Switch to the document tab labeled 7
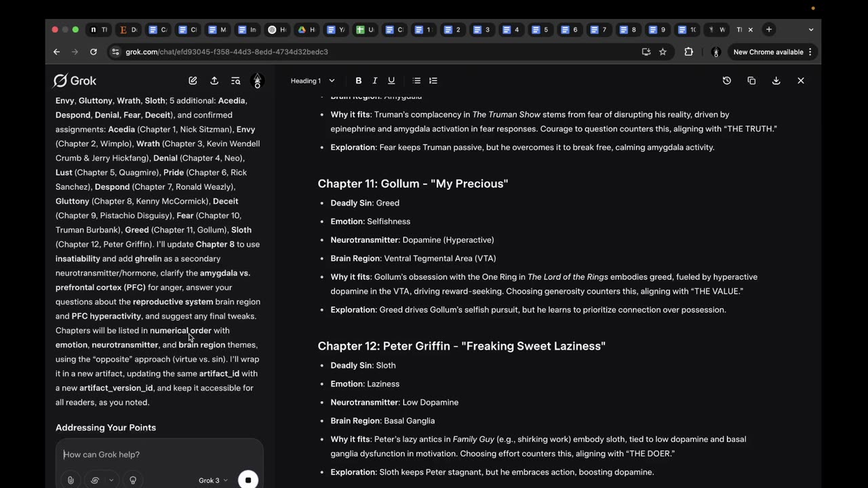This screenshot has height=488, width=868. coord(599,30)
